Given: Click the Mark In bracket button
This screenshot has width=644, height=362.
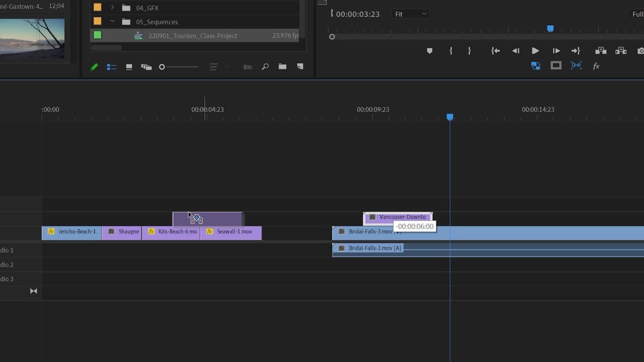Looking at the screenshot, I should tap(451, 51).
